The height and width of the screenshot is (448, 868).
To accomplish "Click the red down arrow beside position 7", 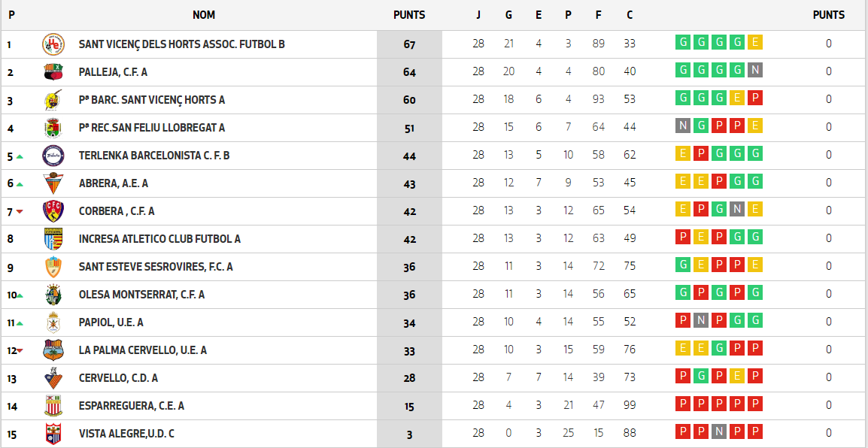I will click(x=20, y=212).
